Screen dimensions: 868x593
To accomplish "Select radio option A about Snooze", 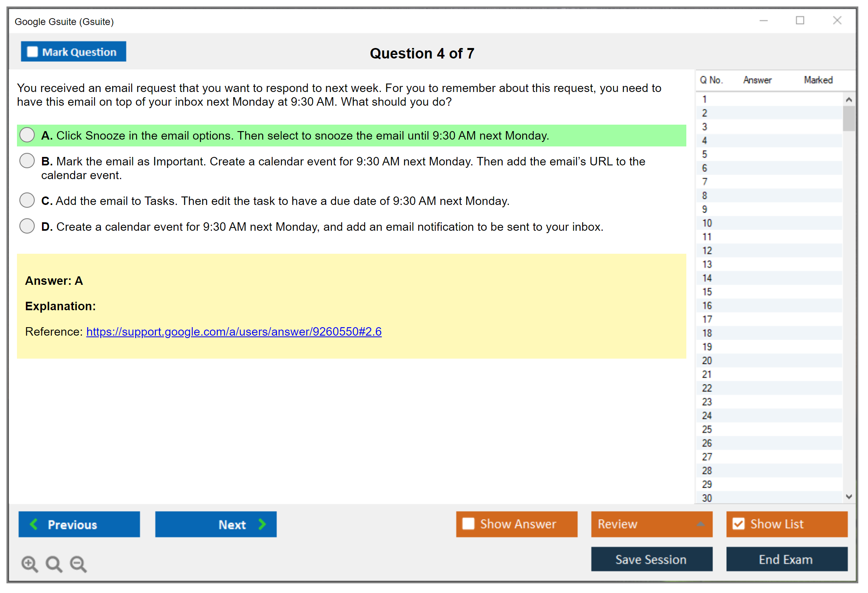I will [27, 135].
